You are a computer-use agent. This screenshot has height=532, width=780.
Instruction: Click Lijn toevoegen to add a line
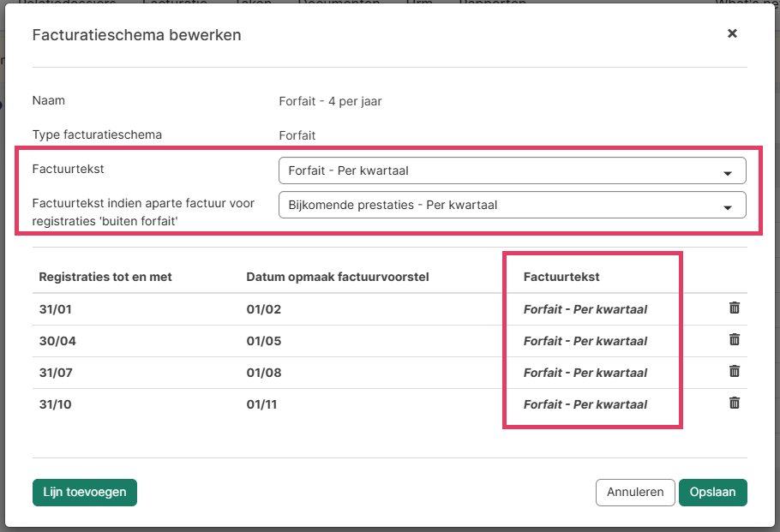(x=85, y=493)
